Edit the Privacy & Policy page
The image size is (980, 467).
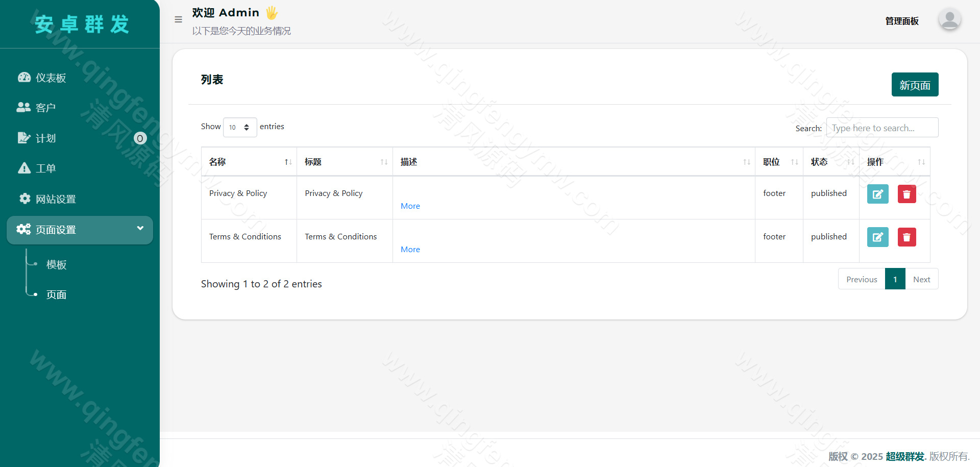pos(877,194)
